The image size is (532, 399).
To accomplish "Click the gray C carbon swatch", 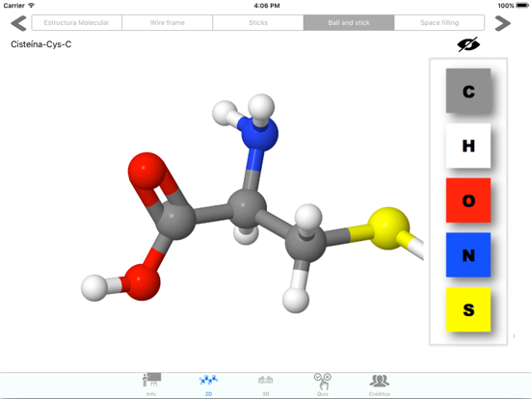I will 468,91.
